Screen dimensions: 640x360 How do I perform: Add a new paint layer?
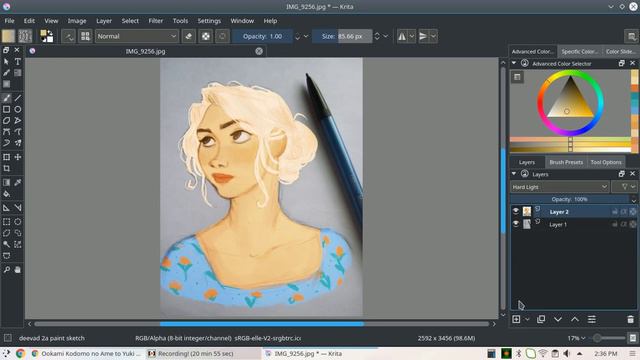[516, 319]
